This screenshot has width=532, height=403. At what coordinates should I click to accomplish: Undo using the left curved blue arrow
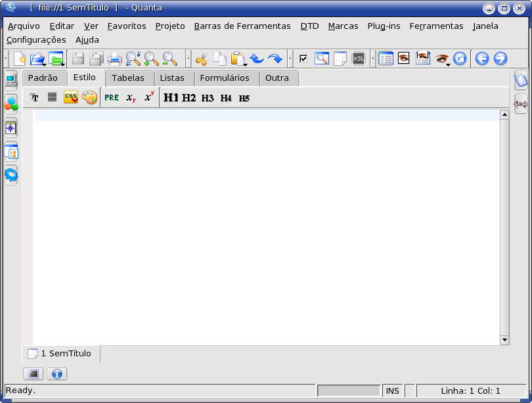(x=257, y=59)
